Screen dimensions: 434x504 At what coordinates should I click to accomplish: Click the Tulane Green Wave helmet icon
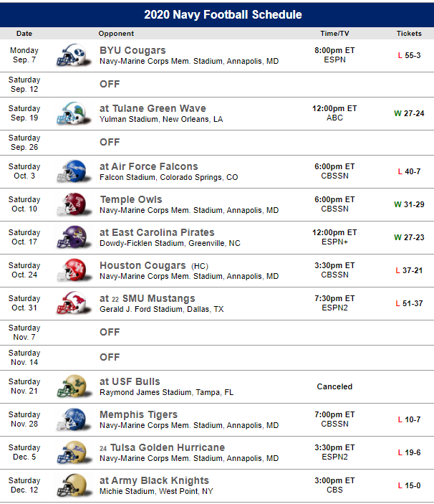click(x=71, y=113)
